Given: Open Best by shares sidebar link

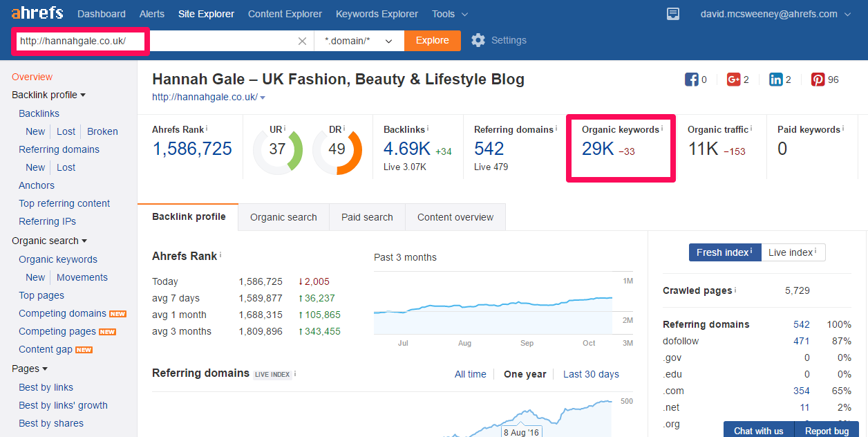Looking at the screenshot, I should (x=51, y=423).
